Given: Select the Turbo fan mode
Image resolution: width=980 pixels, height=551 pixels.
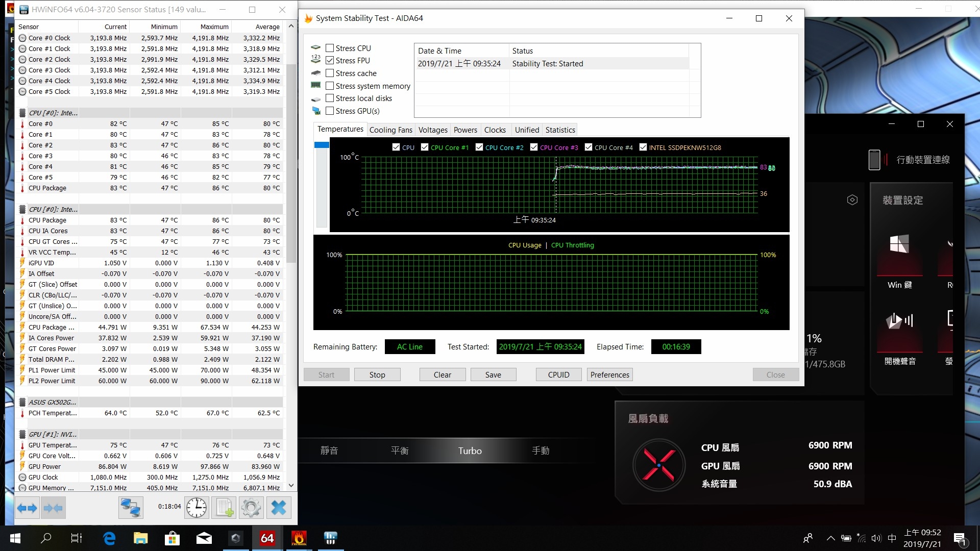Looking at the screenshot, I should point(470,450).
